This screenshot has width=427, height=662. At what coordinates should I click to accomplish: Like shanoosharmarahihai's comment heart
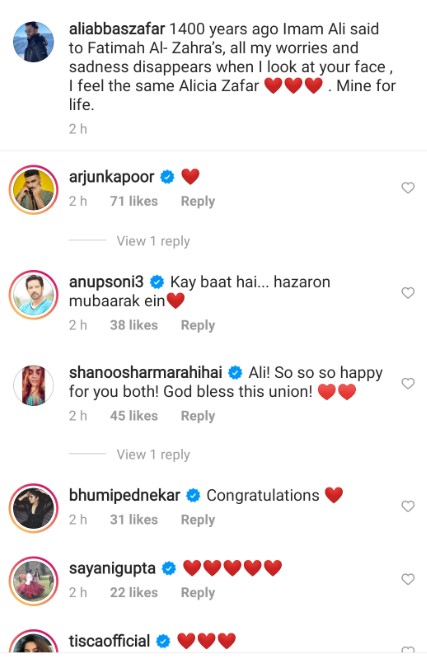(x=408, y=383)
